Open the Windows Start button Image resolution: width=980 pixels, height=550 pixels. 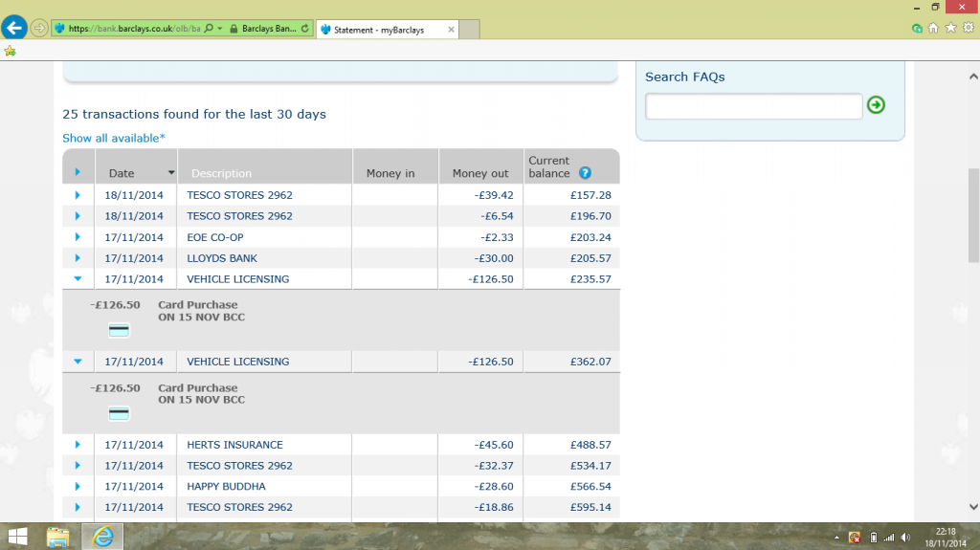click(17, 537)
